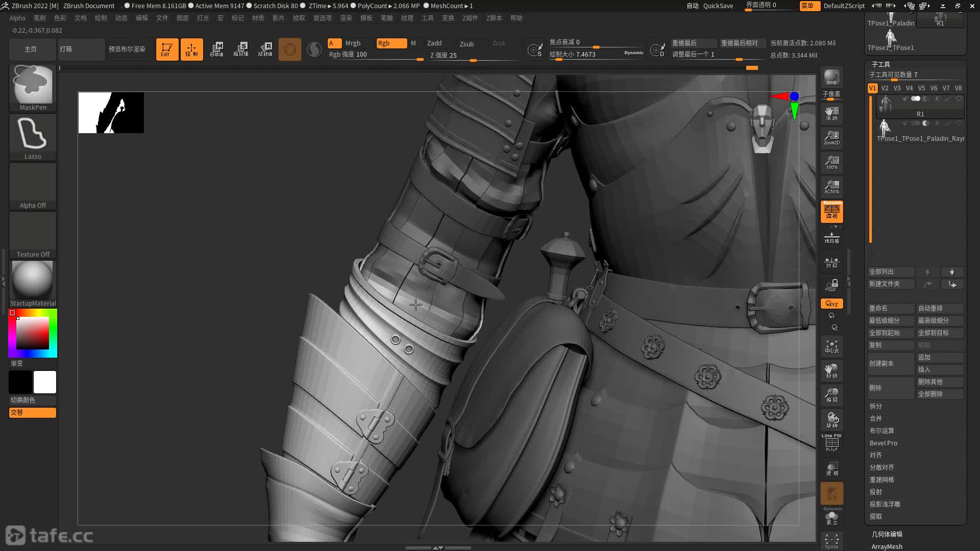Click the sculptris pro swirl icon
This screenshot has height=551, width=980.
click(314, 49)
